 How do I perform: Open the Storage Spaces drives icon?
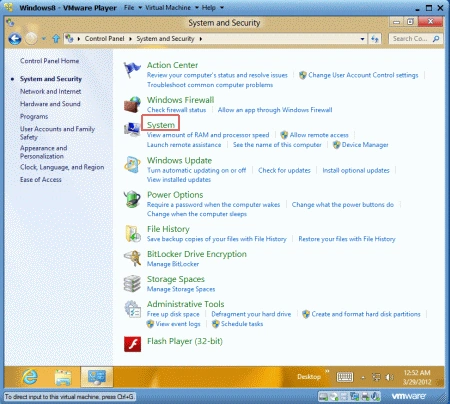[x=132, y=284]
